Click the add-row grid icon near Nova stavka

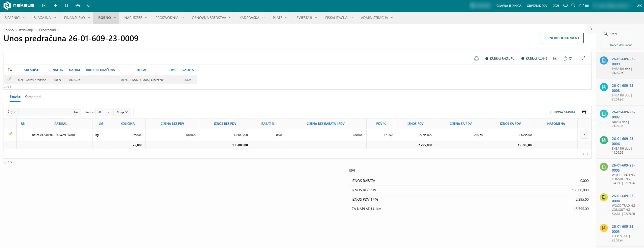click(x=584, y=112)
